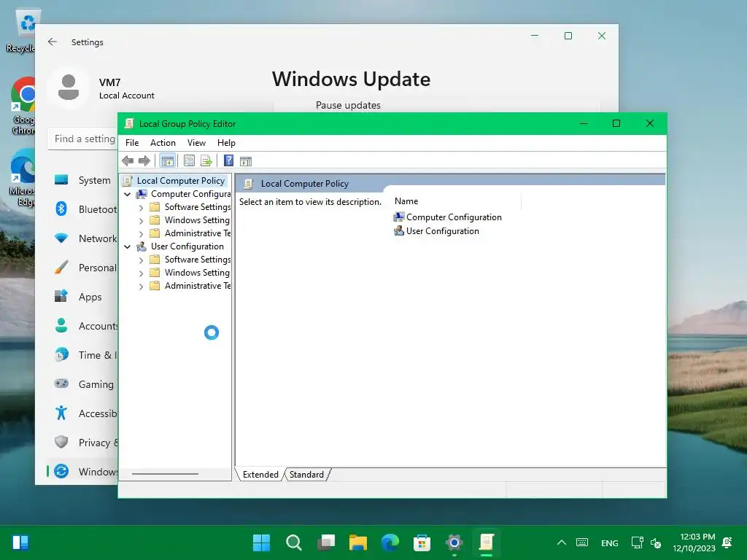Click Back arrow in Settings window
The image size is (747, 560).
53,42
